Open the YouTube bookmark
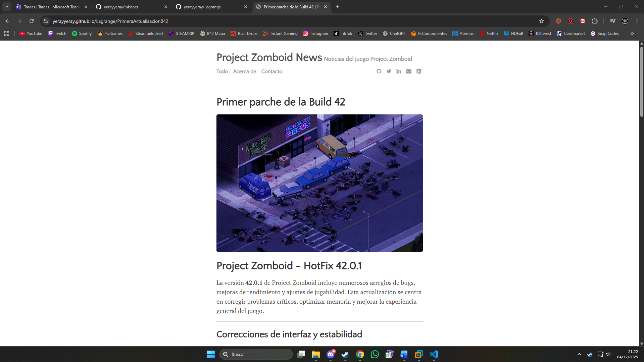Screen dimensions: 644x362 (31, 34)
